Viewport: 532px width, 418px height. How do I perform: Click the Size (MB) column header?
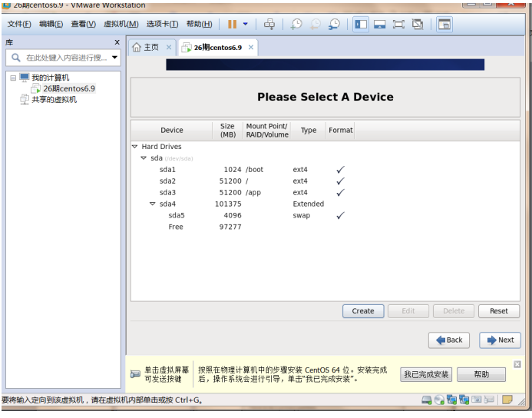(228, 131)
